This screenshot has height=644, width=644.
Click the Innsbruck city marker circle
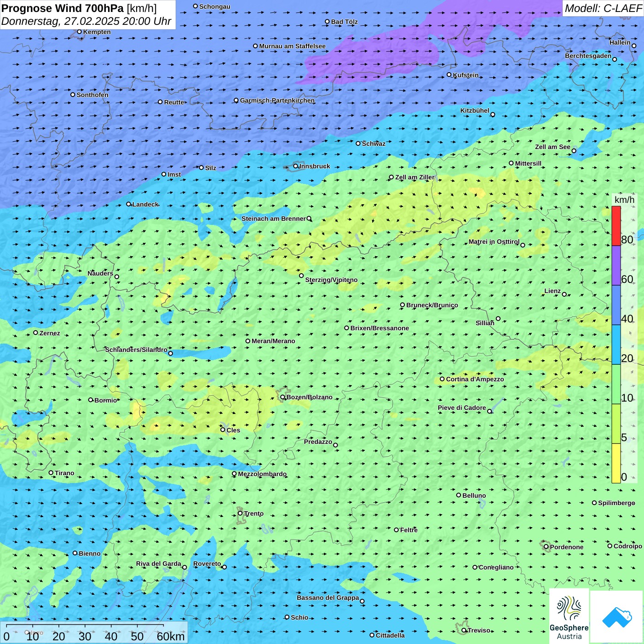[x=296, y=166]
